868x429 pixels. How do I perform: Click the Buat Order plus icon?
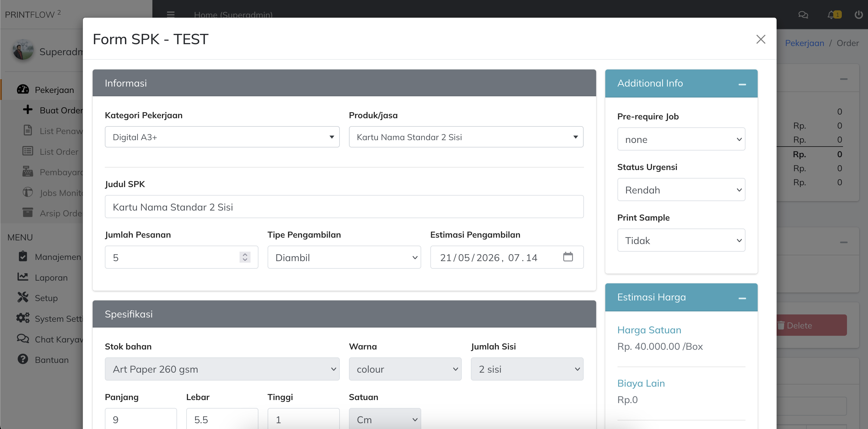(x=28, y=109)
